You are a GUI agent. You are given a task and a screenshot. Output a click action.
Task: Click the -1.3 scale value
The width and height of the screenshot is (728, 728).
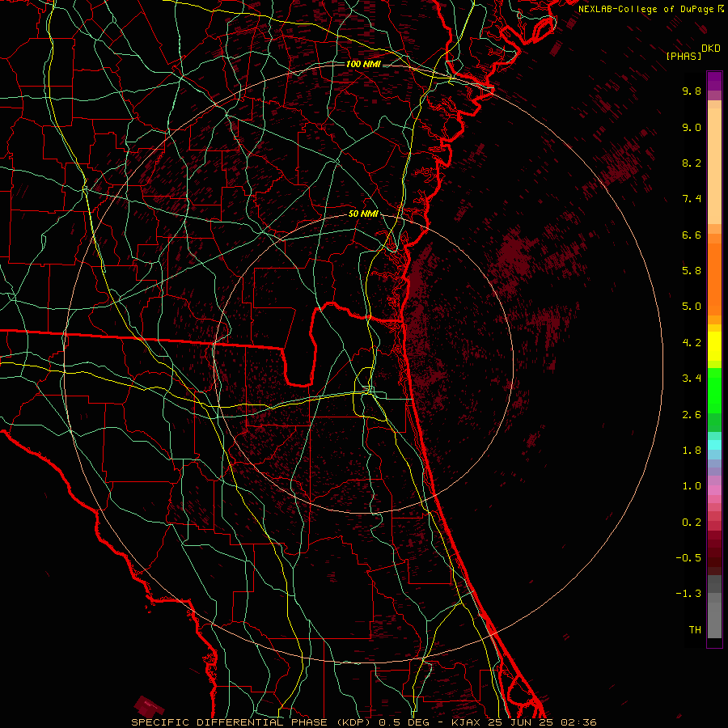(x=688, y=594)
